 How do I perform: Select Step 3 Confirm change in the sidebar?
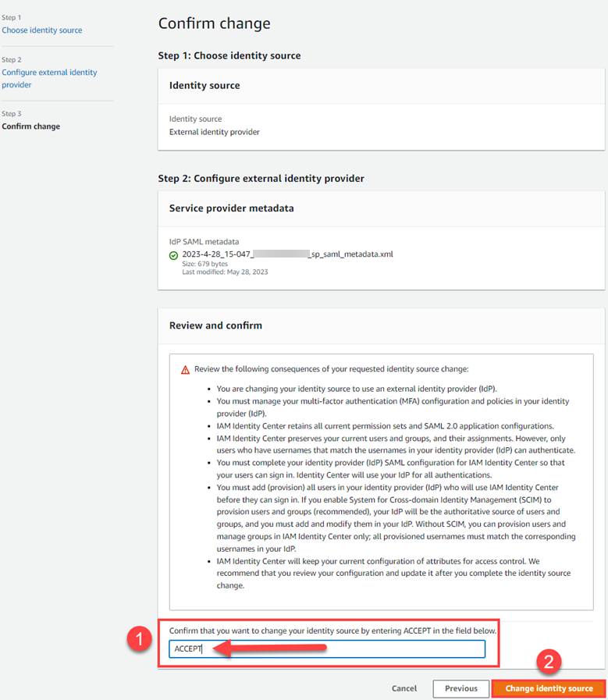click(31, 126)
